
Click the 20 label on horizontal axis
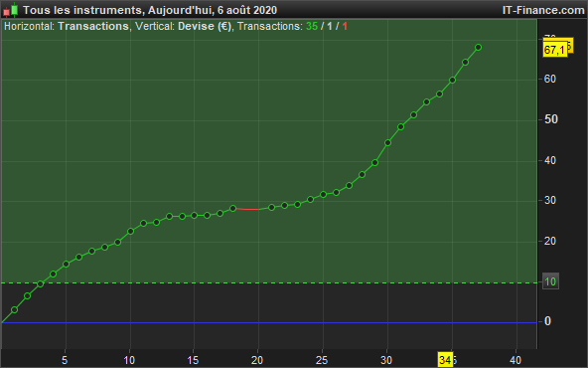coord(257,360)
